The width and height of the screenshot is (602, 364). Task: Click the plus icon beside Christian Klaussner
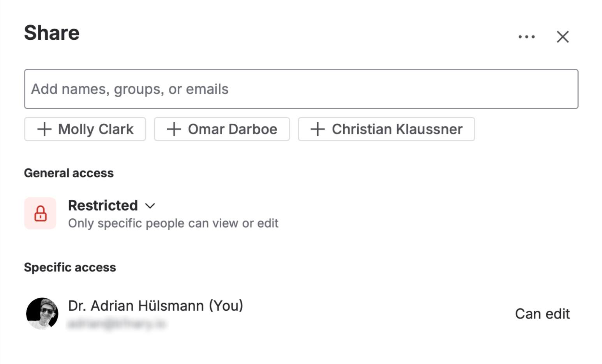coord(318,129)
